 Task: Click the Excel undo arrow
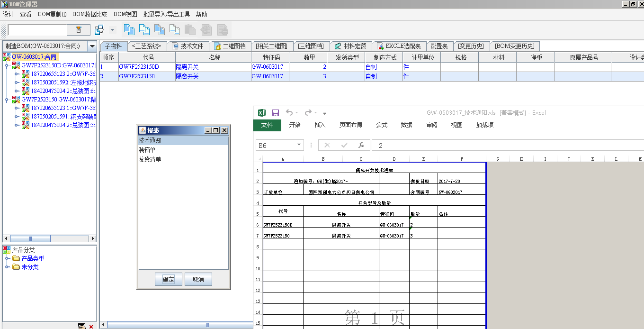289,113
